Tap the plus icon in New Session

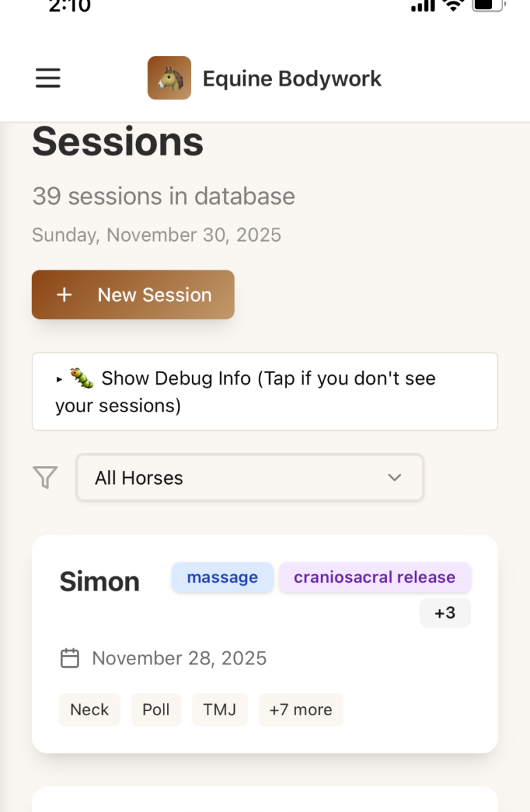pos(64,295)
